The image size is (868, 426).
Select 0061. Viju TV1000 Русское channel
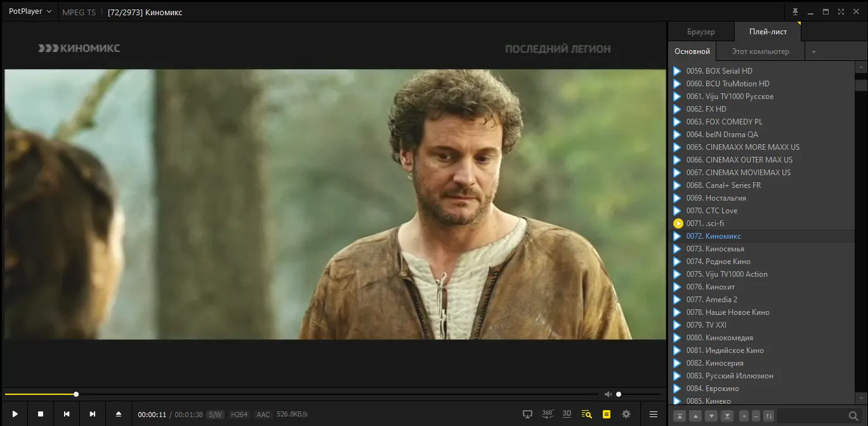click(x=761, y=97)
